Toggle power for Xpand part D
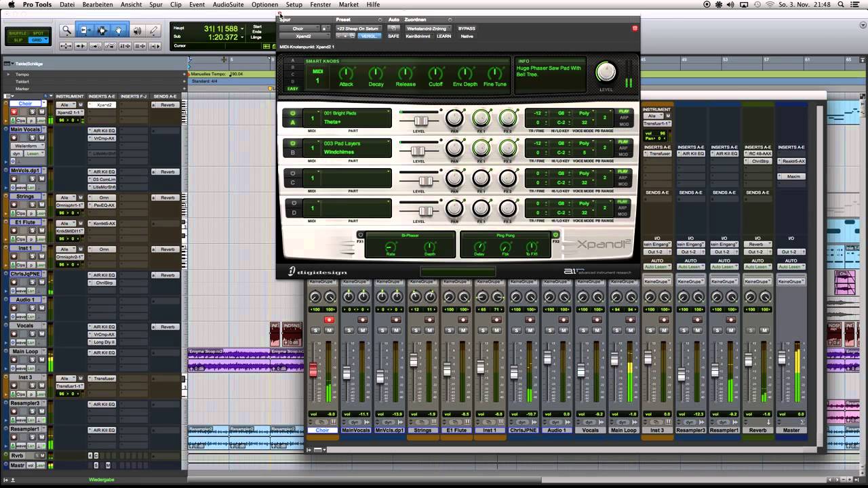The width and height of the screenshot is (868, 488). [293, 203]
